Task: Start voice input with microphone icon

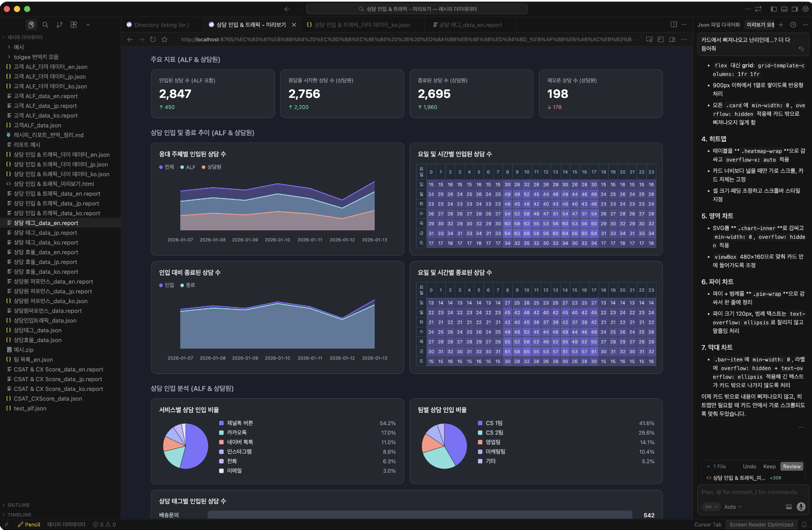Action: click(801, 507)
